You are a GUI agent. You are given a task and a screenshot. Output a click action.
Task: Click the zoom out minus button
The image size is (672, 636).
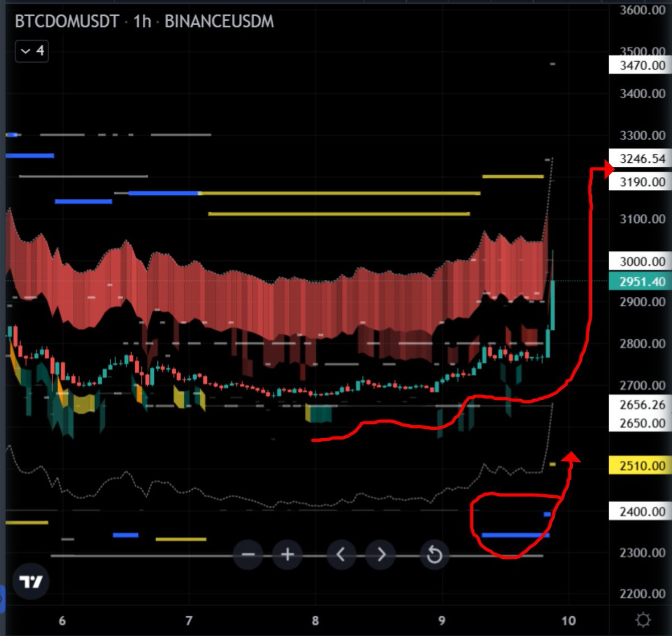[x=248, y=554]
